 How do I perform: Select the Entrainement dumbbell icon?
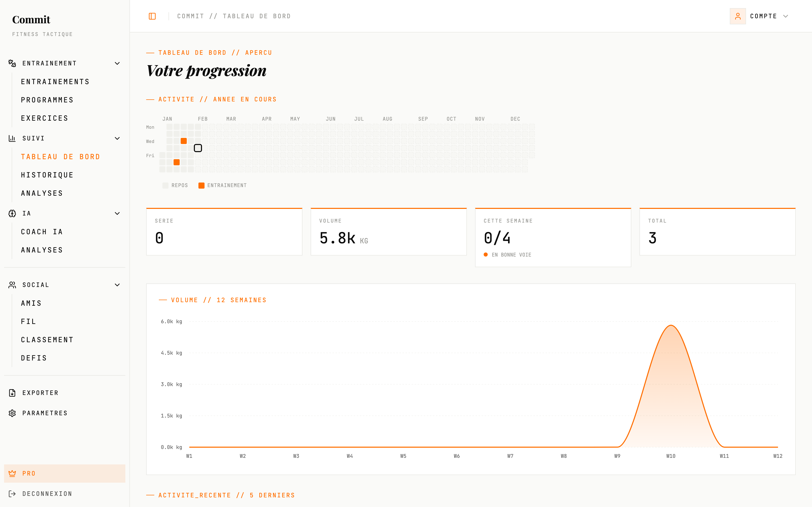12,63
